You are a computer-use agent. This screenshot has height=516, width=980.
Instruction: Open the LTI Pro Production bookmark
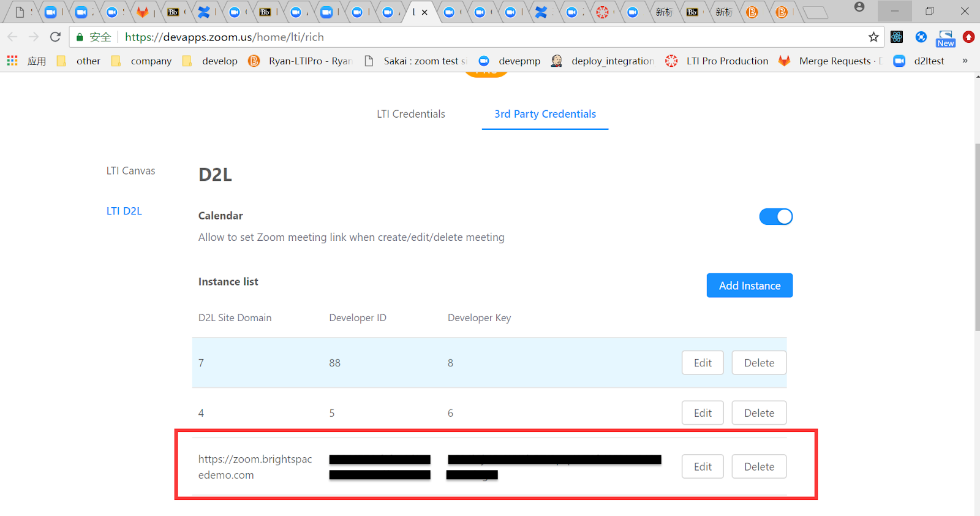717,61
